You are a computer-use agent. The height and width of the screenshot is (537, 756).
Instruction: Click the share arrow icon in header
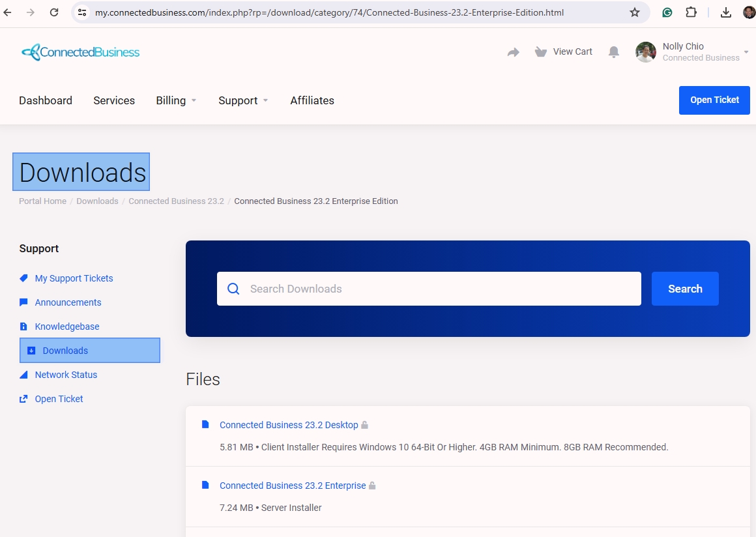pyautogui.click(x=514, y=52)
